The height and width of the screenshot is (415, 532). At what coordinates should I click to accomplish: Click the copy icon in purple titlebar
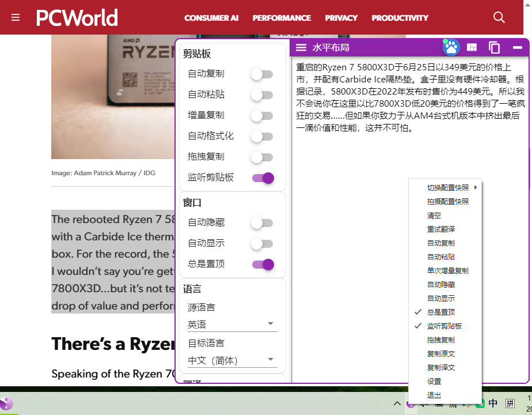pyautogui.click(x=494, y=47)
